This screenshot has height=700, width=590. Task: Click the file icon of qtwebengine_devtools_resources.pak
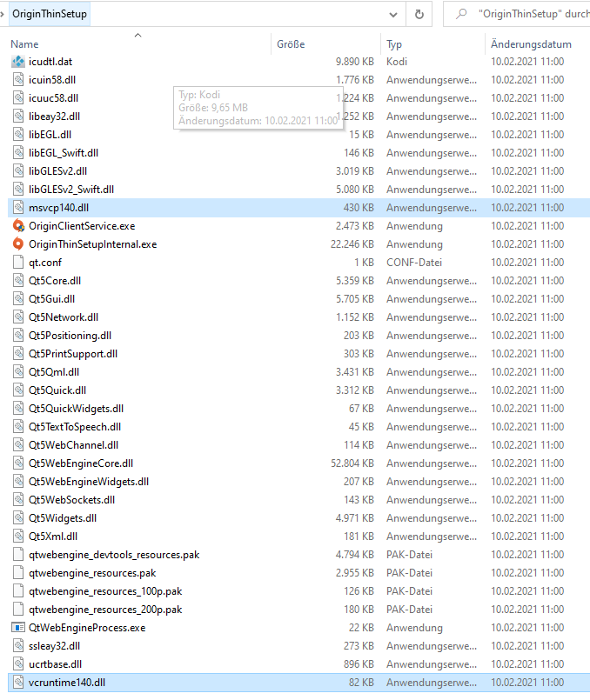click(x=18, y=555)
